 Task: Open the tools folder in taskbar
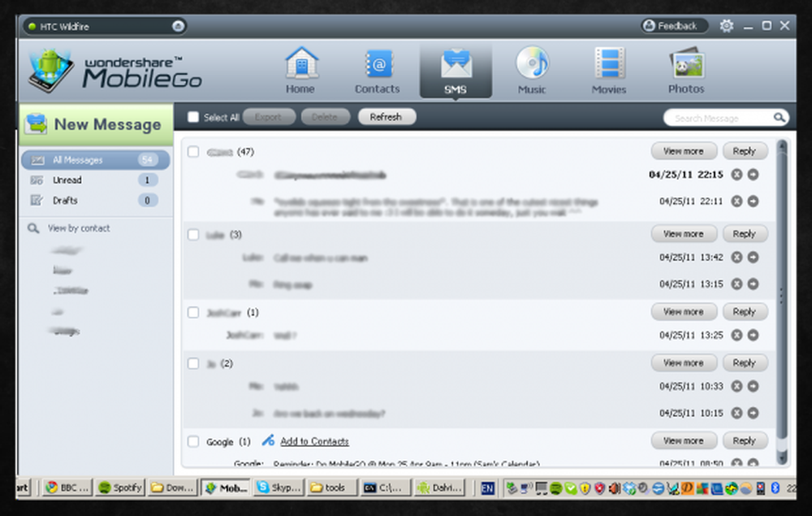pyautogui.click(x=332, y=488)
